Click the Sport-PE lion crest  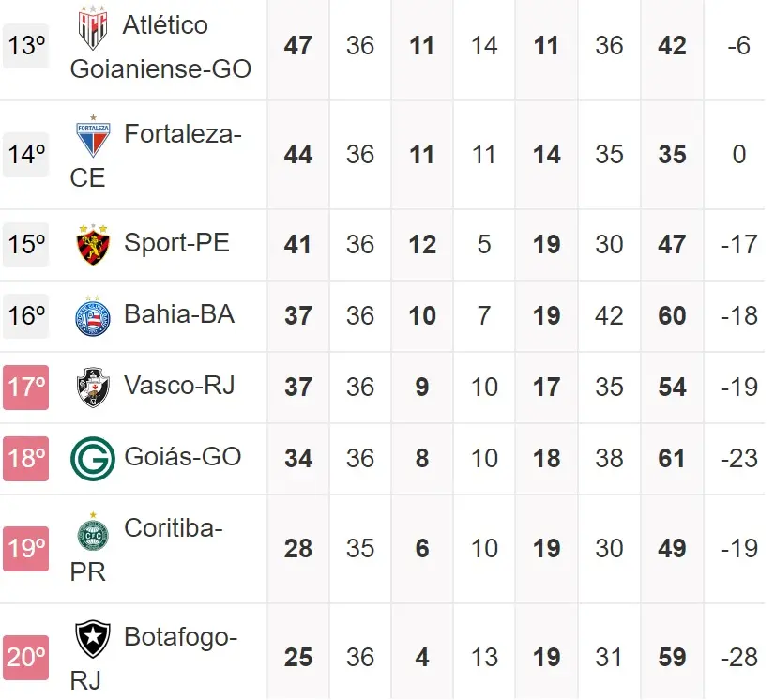pyautogui.click(x=93, y=245)
